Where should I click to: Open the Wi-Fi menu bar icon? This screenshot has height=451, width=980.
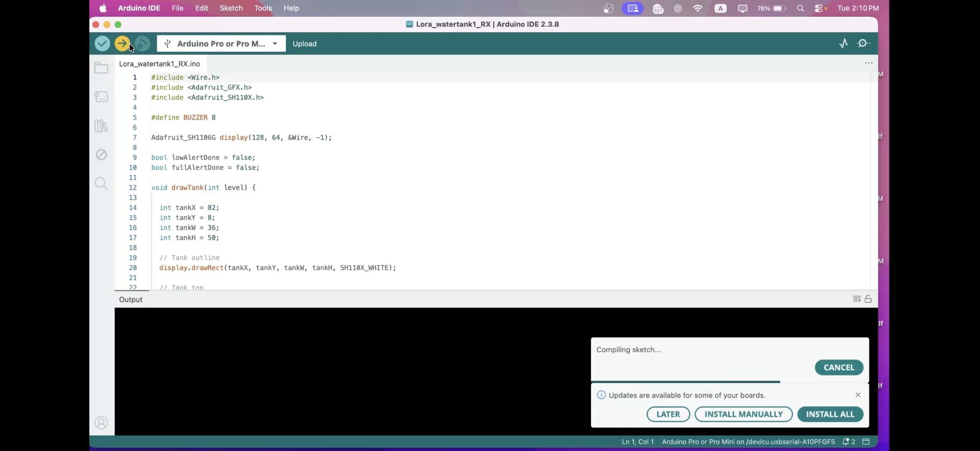[x=698, y=8]
